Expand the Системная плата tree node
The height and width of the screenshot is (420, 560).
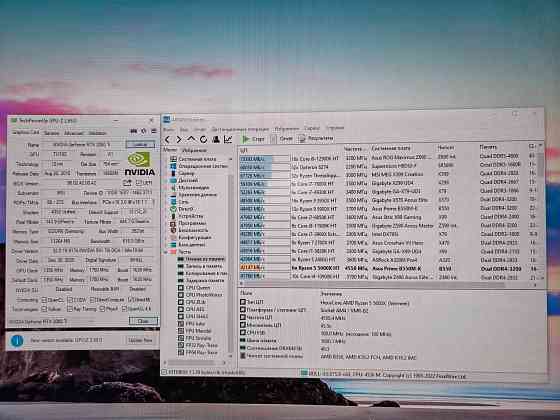tap(166, 159)
